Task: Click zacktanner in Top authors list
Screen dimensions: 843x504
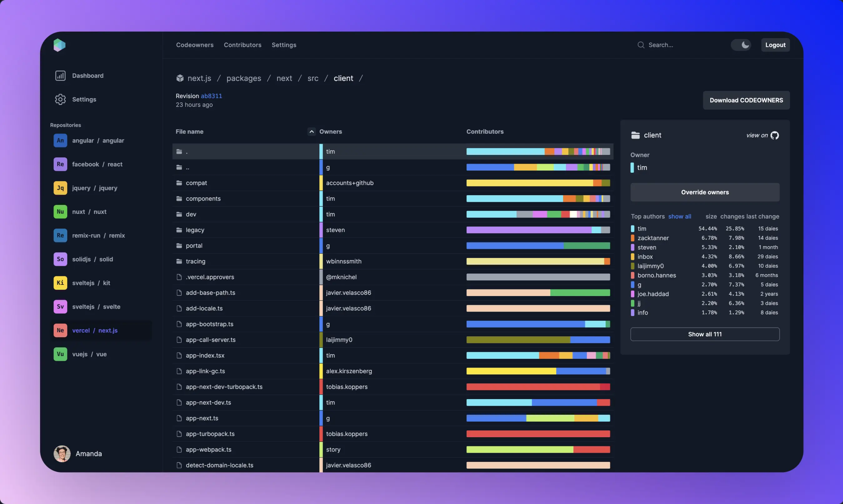Action: click(653, 238)
